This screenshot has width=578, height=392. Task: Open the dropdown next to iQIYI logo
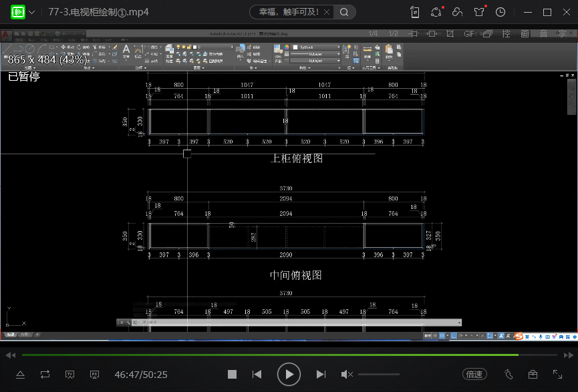tap(32, 12)
